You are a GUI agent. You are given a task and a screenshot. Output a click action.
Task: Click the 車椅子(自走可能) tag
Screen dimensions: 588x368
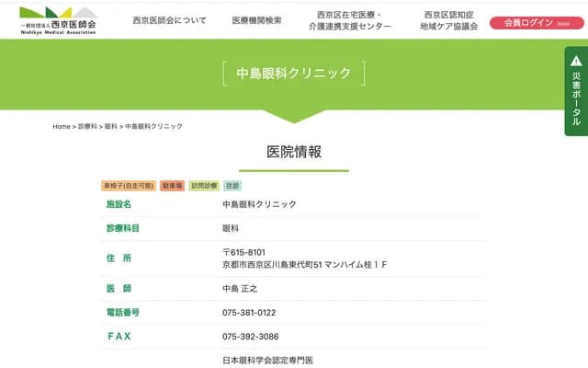pos(129,185)
